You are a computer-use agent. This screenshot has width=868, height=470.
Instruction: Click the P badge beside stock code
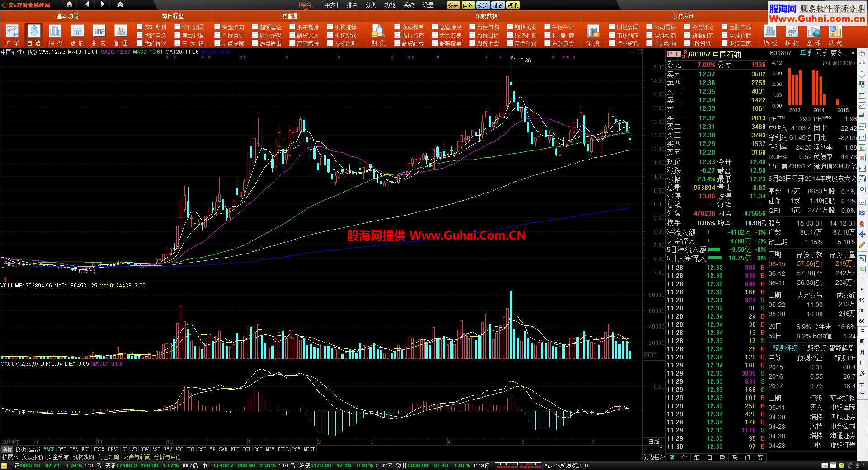(x=670, y=54)
